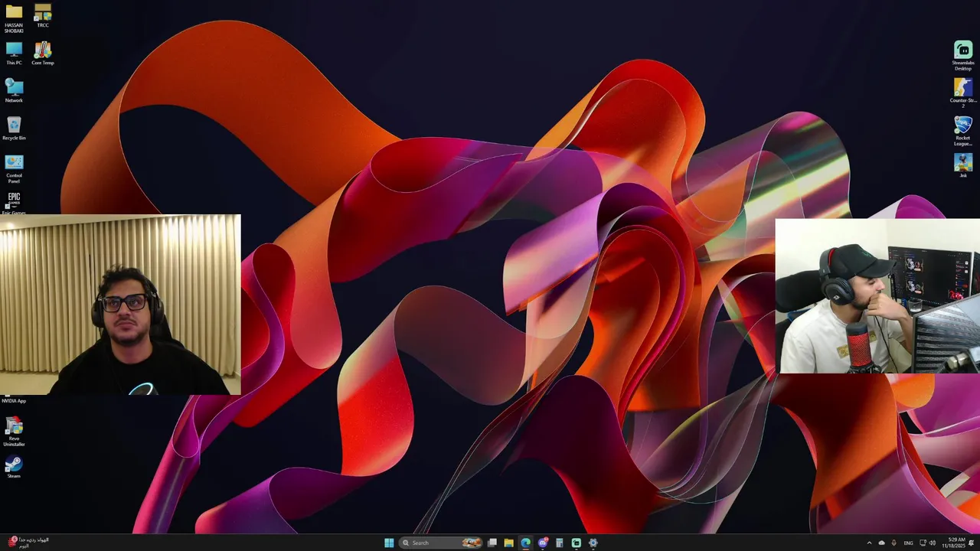Open the Windows Start menu
This screenshot has width=980, height=551.
coord(389,543)
